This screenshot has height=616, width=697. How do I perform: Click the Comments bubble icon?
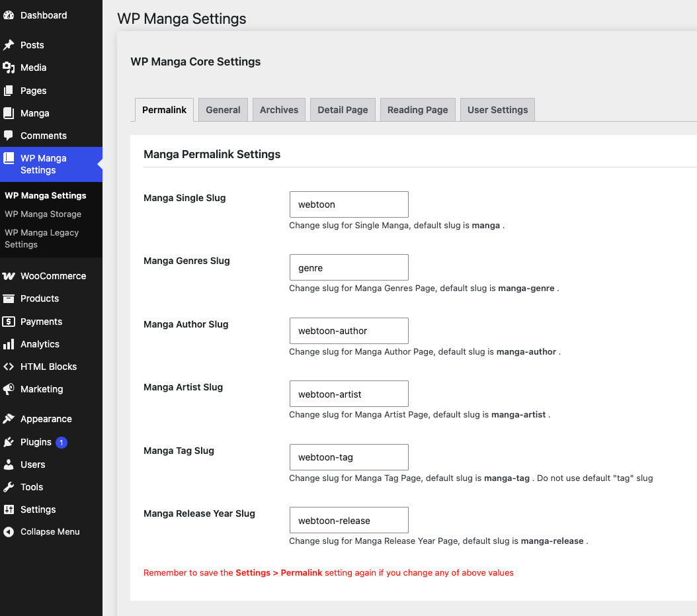pos(9,136)
